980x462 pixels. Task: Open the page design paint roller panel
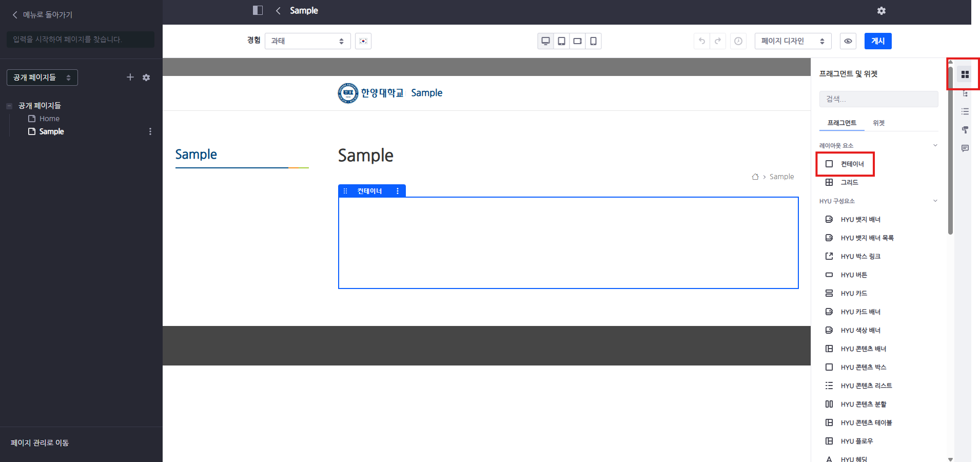coord(965,130)
